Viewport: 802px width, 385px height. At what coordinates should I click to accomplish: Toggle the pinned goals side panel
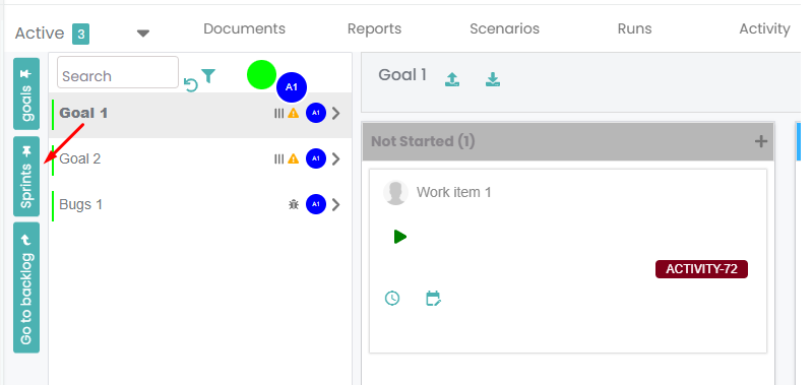tap(26, 94)
